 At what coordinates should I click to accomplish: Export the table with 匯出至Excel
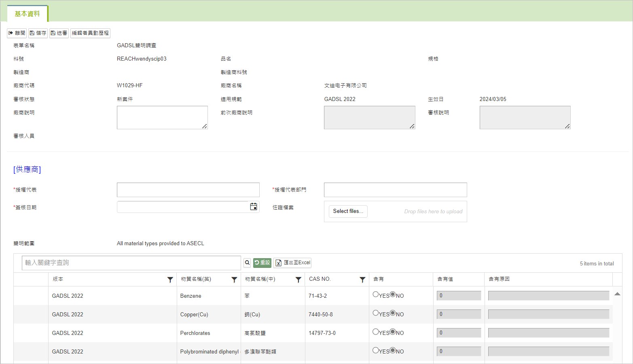pyautogui.click(x=292, y=263)
